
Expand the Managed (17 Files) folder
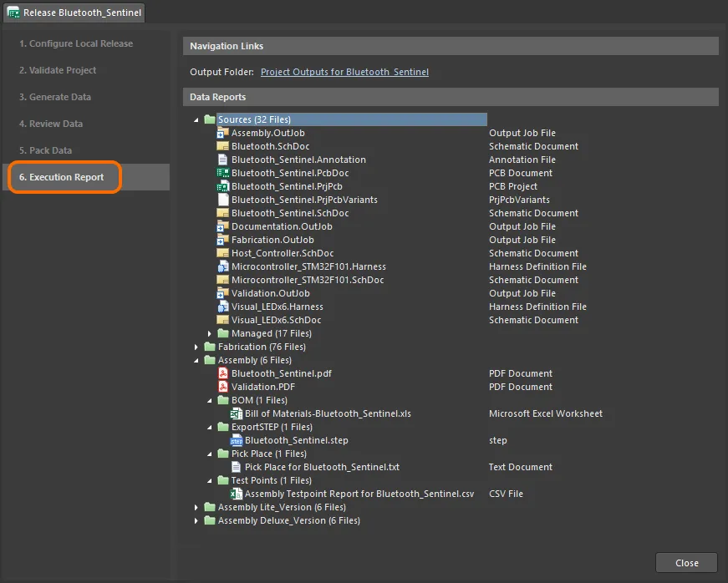211,334
